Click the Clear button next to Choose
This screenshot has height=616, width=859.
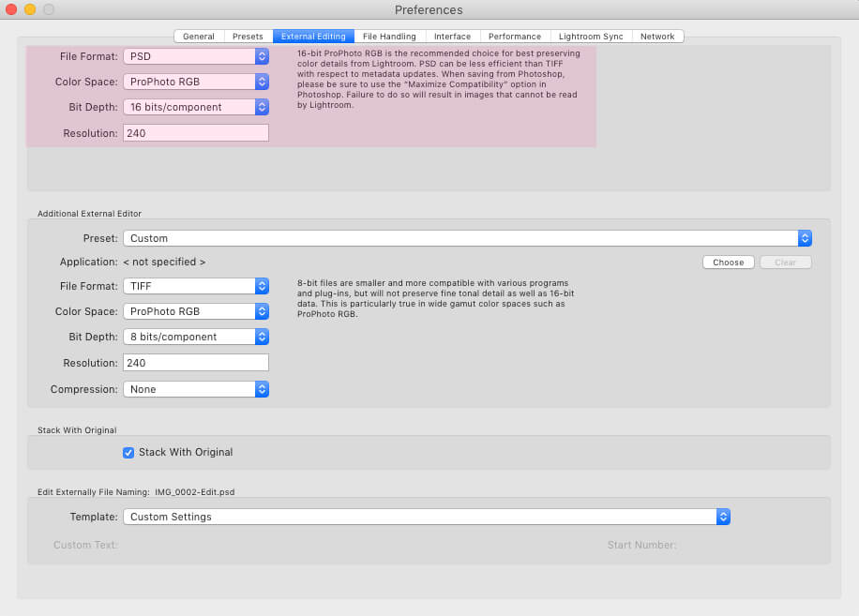[786, 263]
